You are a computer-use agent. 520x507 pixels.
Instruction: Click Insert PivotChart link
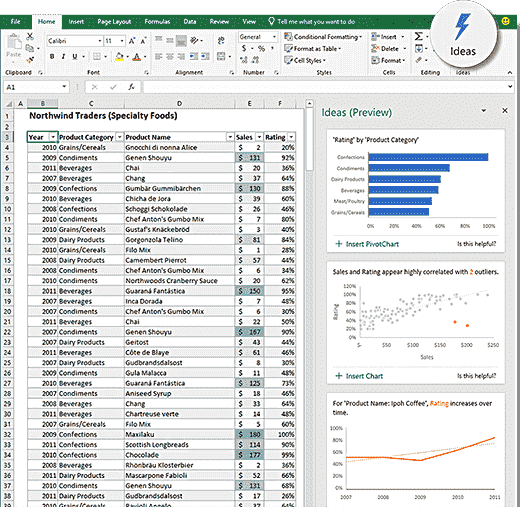[x=367, y=244]
